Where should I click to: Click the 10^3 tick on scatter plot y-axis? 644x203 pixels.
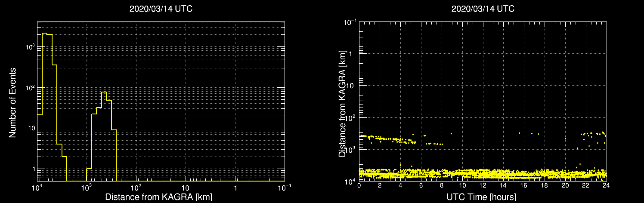(350, 149)
